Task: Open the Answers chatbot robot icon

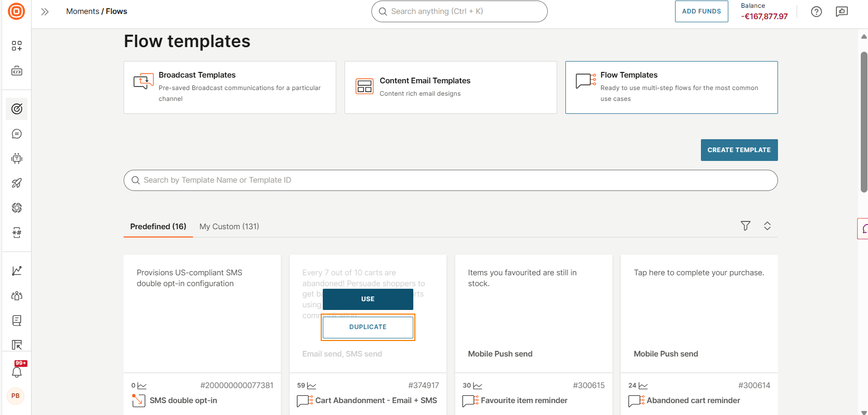Action: point(17,158)
